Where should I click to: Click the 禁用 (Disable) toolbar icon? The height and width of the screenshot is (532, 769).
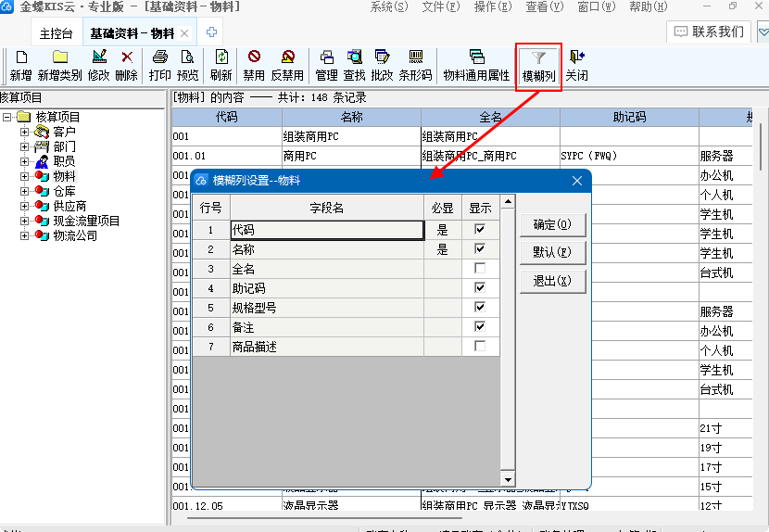(254, 57)
